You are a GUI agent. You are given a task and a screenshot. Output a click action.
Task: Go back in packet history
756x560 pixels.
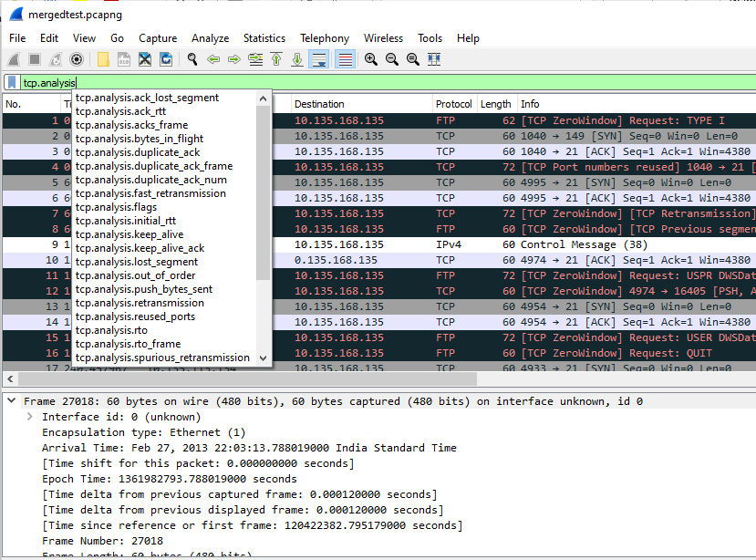pos(213,59)
